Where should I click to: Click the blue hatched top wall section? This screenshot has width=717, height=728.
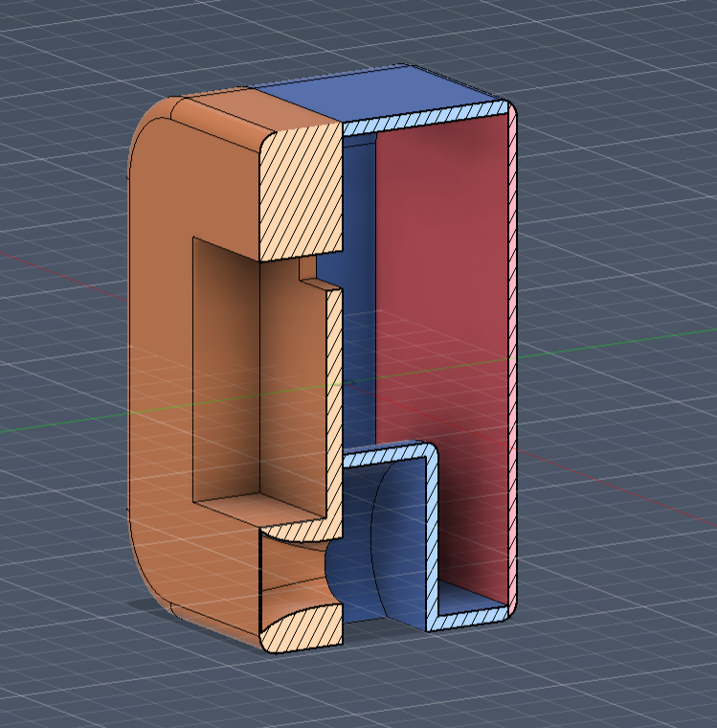pos(425,117)
